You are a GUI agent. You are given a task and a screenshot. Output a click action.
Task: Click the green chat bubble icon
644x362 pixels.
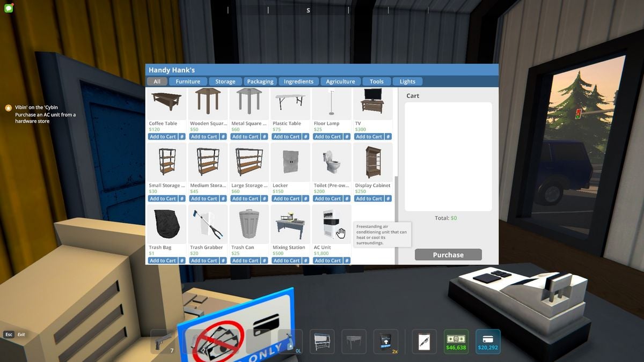pyautogui.click(x=8, y=8)
